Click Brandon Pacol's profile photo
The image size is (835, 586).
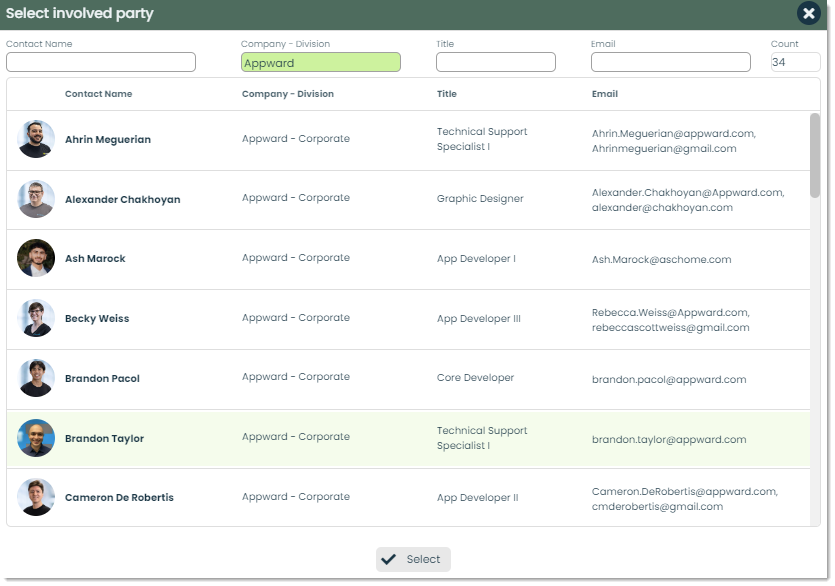pyautogui.click(x=36, y=378)
